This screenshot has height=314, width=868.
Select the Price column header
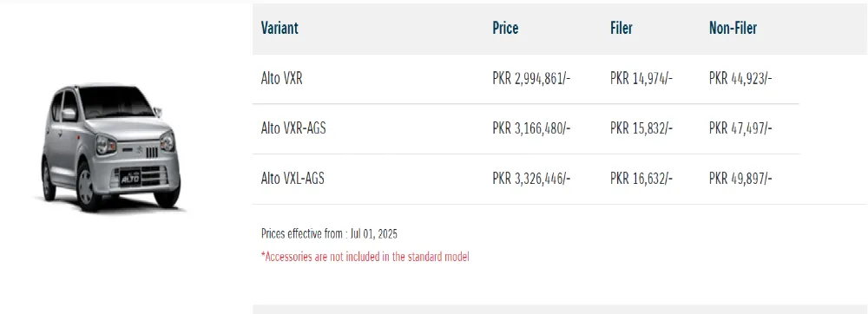click(x=505, y=29)
